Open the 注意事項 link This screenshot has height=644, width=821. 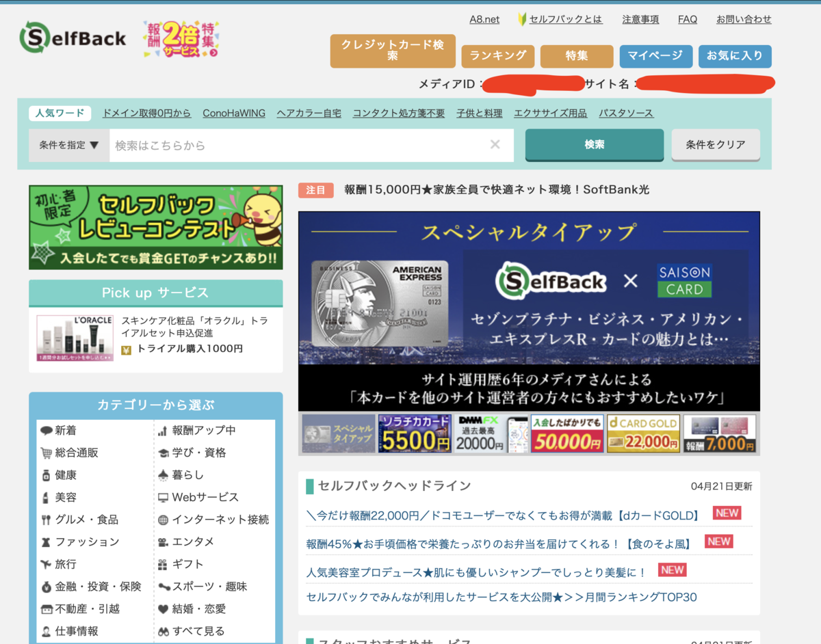pyautogui.click(x=640, y=19)
